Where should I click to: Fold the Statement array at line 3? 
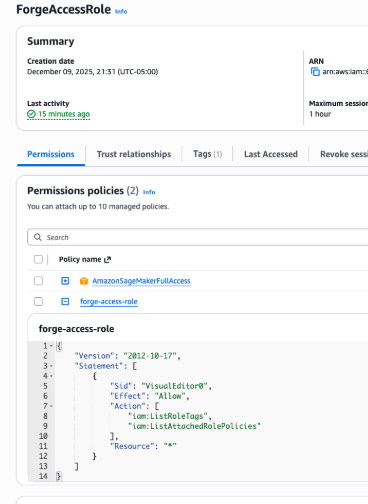[51, 366]
